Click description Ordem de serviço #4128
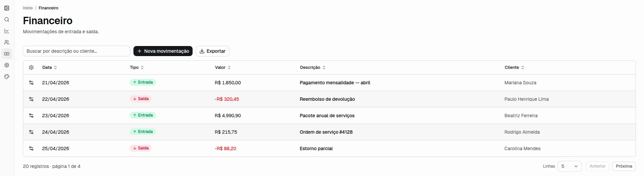The width and height of the screenshot is (644, 176). tap(326, 132)
